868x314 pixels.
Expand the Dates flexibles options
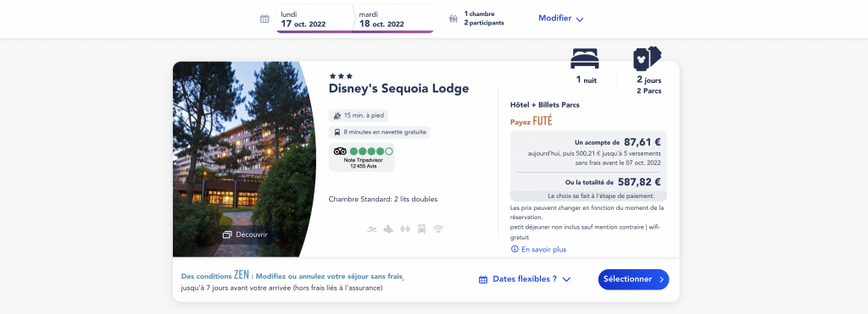pyautogui.click(x=524, y=279)
